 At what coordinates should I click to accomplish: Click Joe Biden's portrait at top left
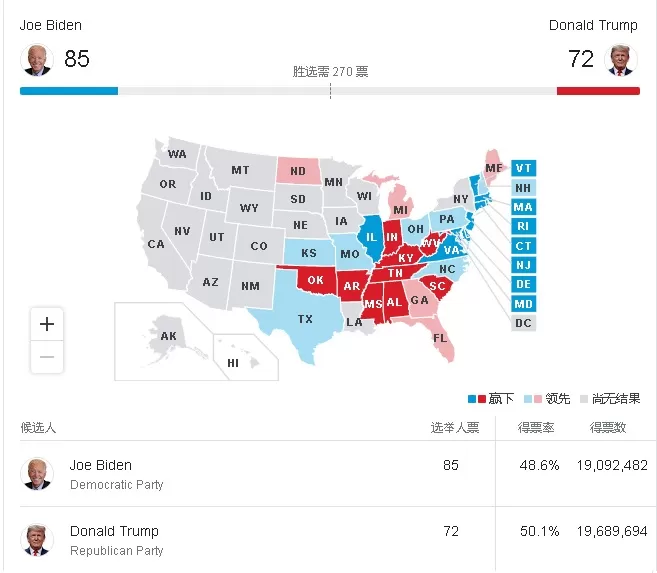coord(37,59)
